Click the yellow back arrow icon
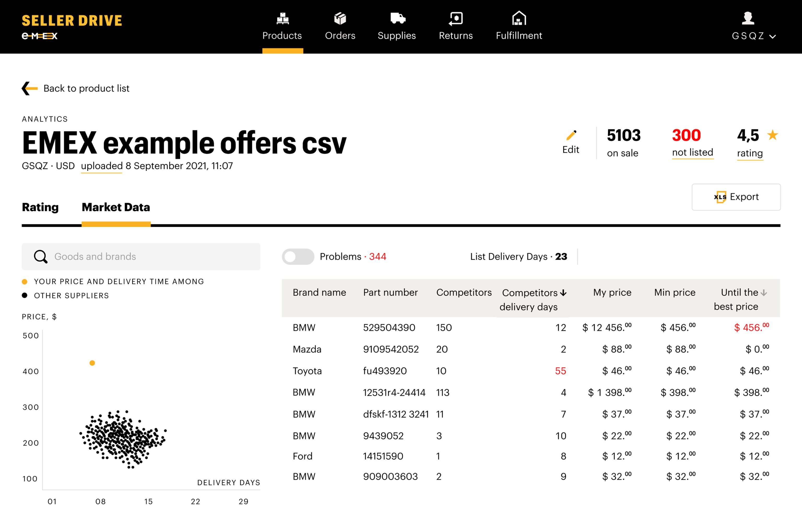802x532 pixels. coord(30,88)
